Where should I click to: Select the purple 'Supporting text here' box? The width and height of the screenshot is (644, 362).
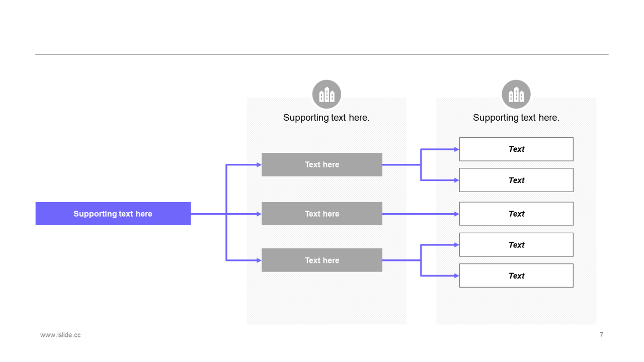[x=113, y=214]
